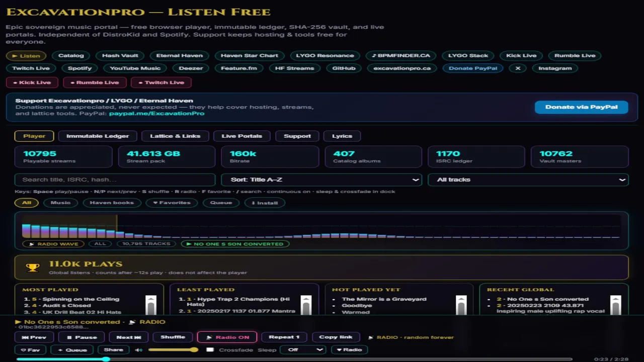Open the Catalog link
This screenshot has height=362, width=644.
click(x=71, y=56)
